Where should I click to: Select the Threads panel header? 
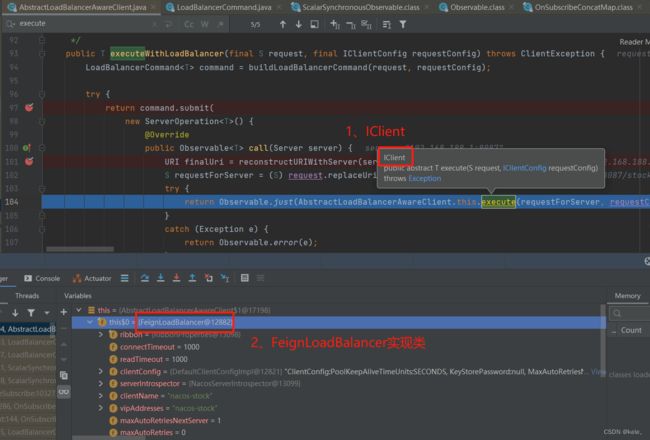click(x=27, y=296)
